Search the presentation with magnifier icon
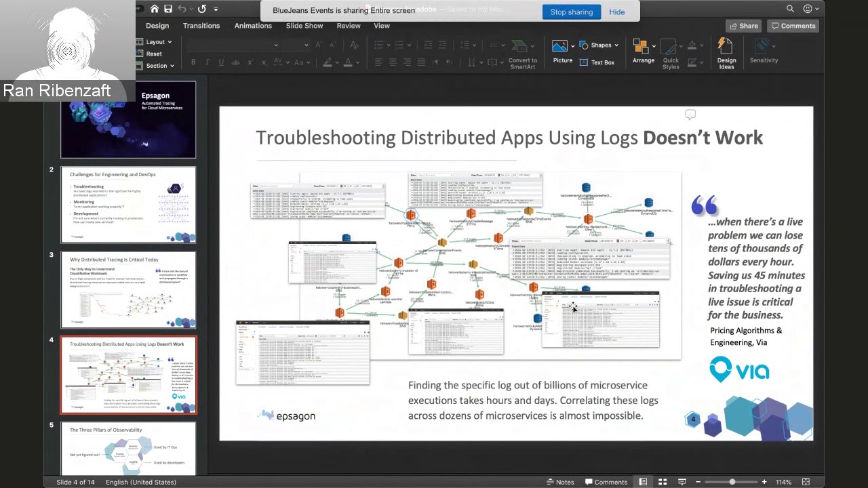The image size is (868, 488). 790,9
